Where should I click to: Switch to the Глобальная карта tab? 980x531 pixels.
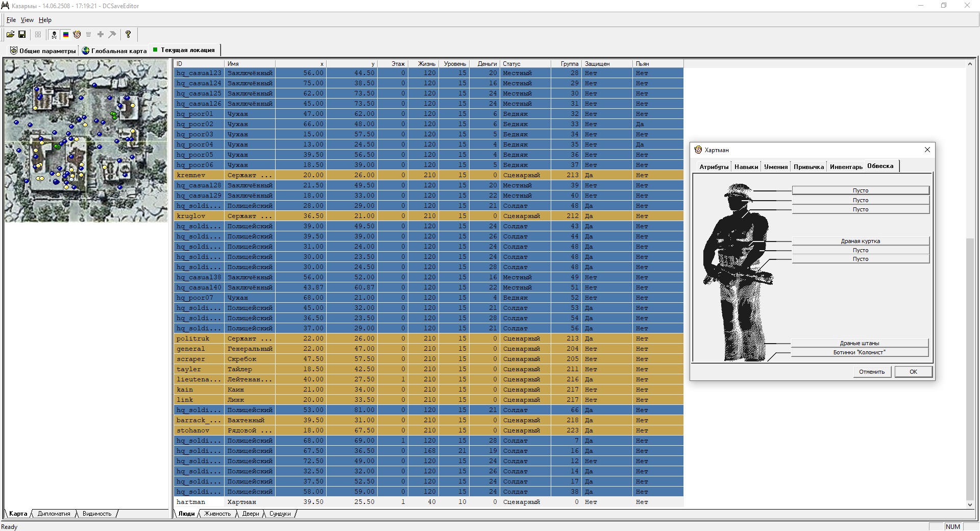114,51
